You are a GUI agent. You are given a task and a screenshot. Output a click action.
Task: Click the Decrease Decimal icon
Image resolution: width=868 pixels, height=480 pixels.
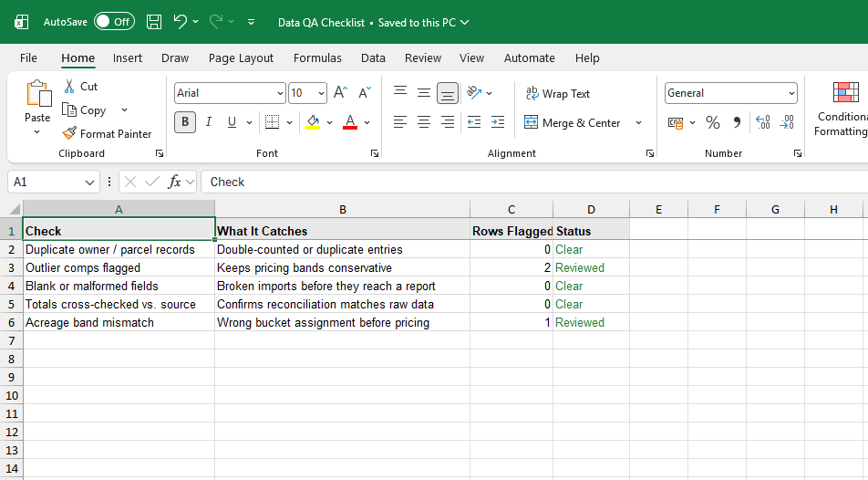click(x=787, y=122)
